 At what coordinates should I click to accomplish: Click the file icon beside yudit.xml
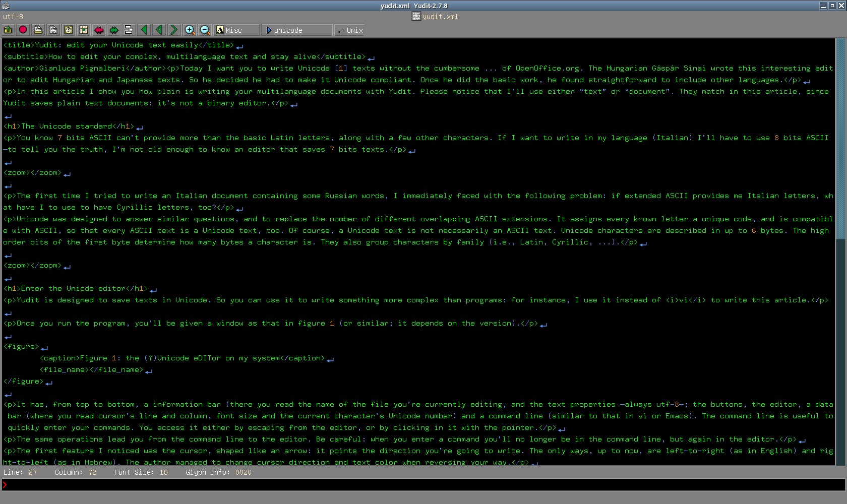tap(416, 17)
